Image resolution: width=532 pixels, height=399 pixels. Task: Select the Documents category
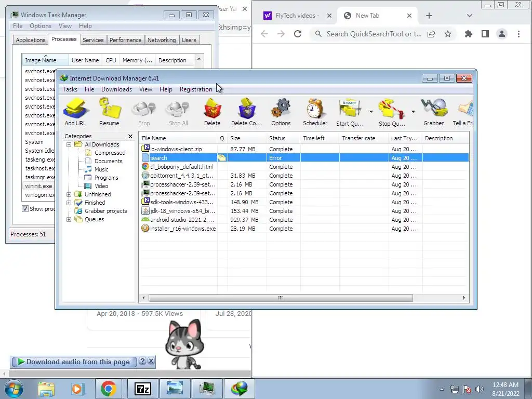click(108, 161)
